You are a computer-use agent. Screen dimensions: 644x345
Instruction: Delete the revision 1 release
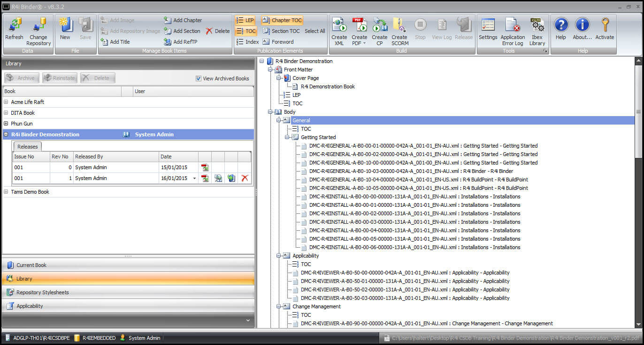[x=245, y=178]
